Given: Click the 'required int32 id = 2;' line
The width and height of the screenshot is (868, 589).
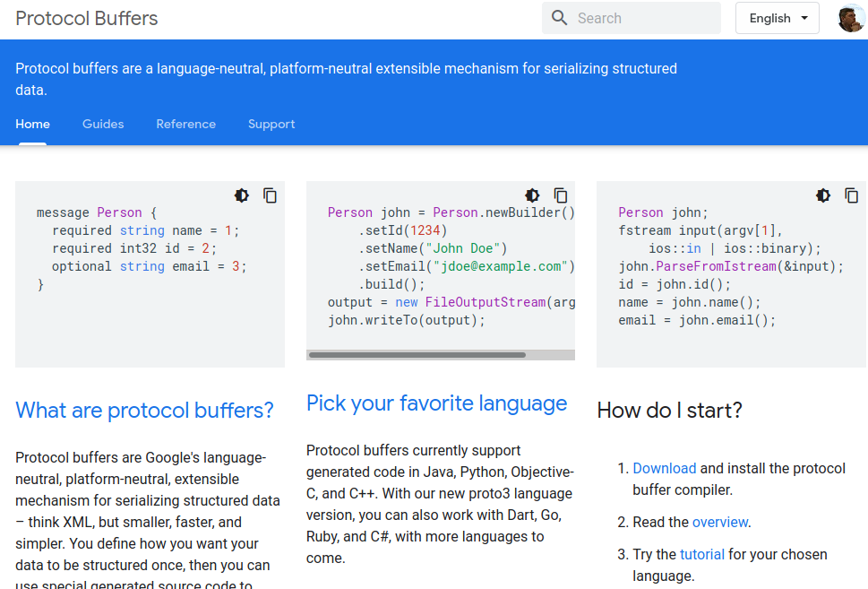Looking at the screenshot, I should 134,248.
